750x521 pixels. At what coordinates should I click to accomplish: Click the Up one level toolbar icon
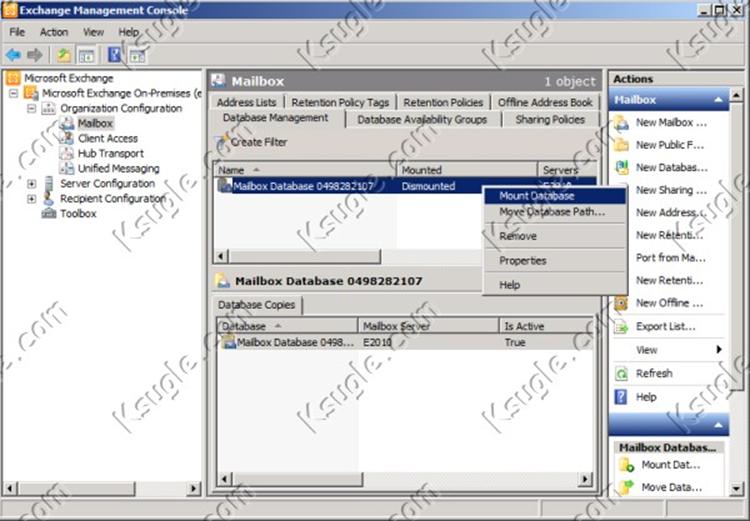[x=64, y=55]
